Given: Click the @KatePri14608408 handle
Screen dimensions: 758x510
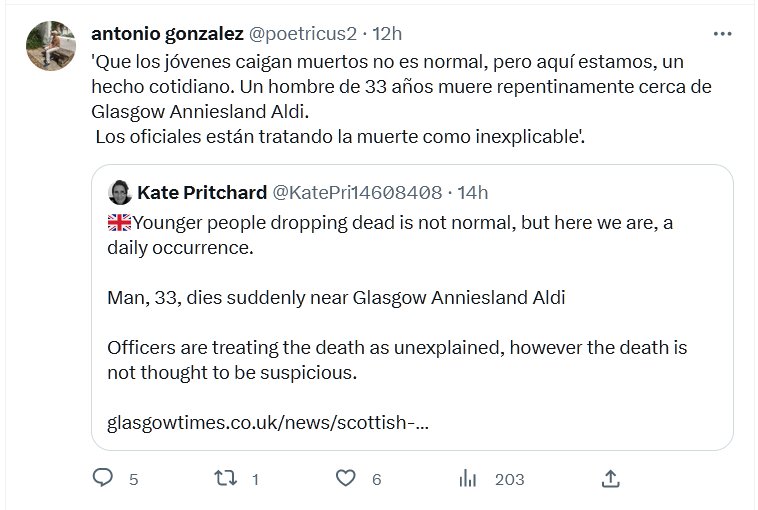Looking at the screenshot, I should tap(357, 192).
